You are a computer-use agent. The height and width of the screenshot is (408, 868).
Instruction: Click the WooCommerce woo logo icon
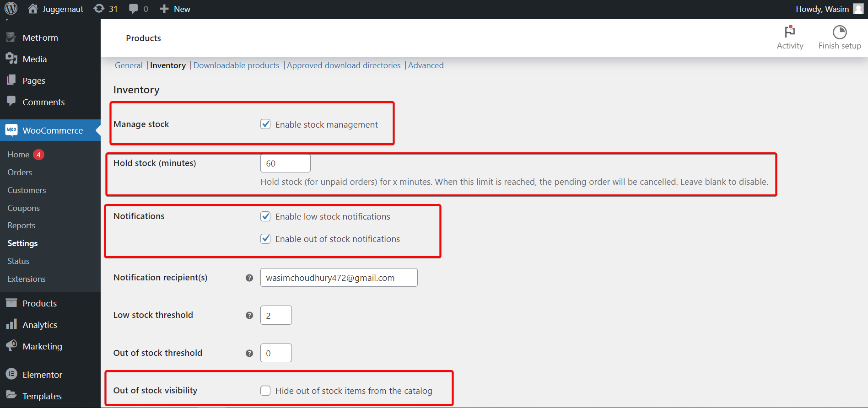coord(11,130)
